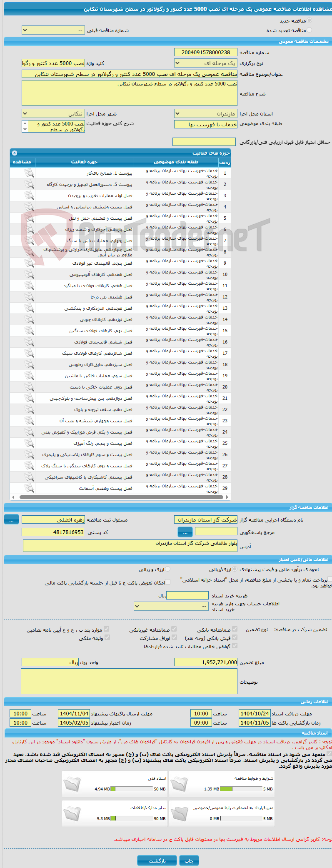Open view icon for row 1 پیوست 1
Image resolution: width=332 pixels, height=868 pixels.
[x=29, y=173]
